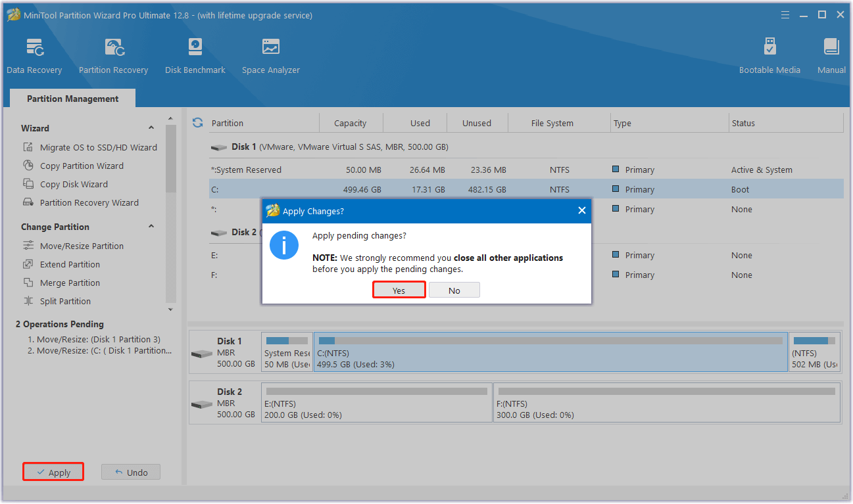Sort by the Used column header

pyautogui.click(x=420, y=123)
